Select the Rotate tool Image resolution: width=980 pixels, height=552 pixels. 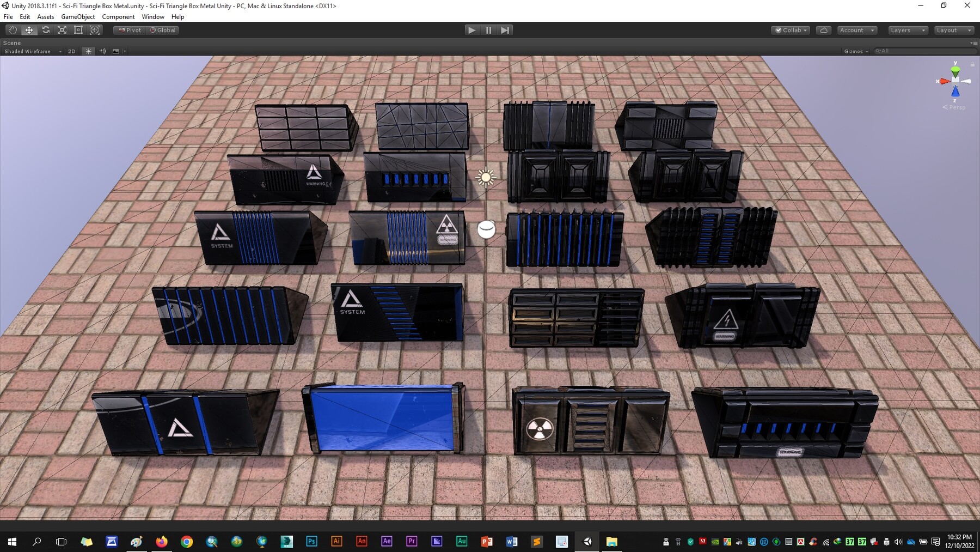(46, 30)
